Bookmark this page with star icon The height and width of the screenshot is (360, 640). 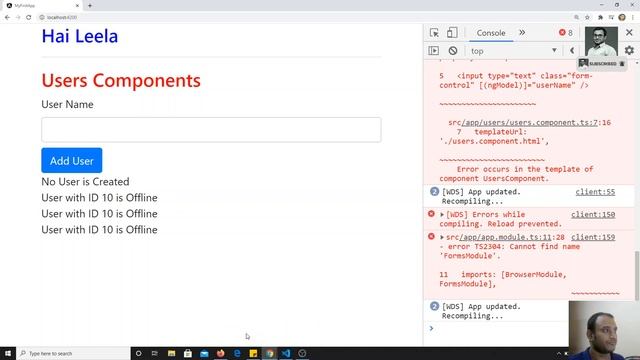click(587, 17)
